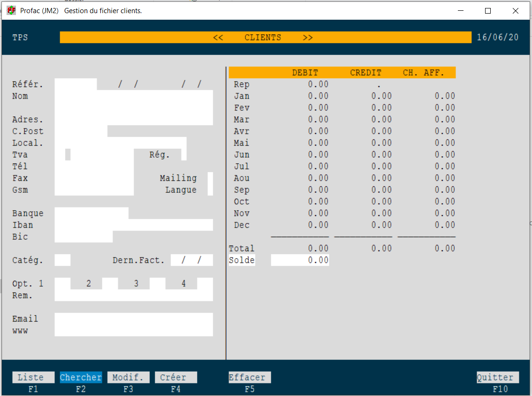Select the Catég. category field
Viewport: 532px width, 396px height.
tap(62, 260)
